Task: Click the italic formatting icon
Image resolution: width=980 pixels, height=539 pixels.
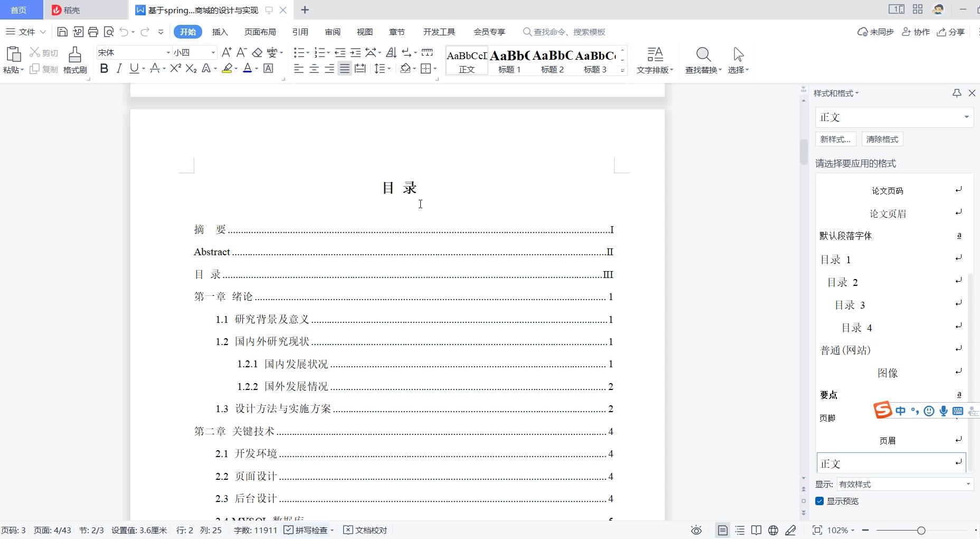Action: tap(119, 69)
